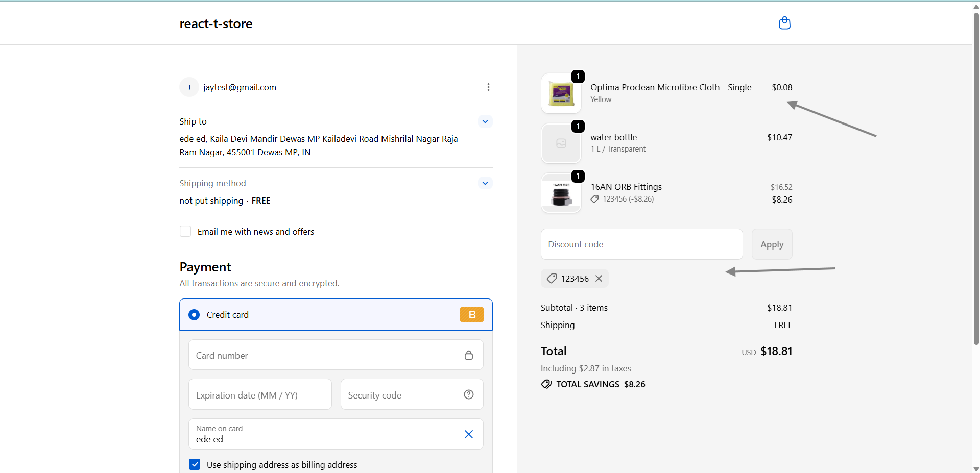Open the shopping bag cart icon
This screenshot has width=980, height=473.
[x=784, y=23]
